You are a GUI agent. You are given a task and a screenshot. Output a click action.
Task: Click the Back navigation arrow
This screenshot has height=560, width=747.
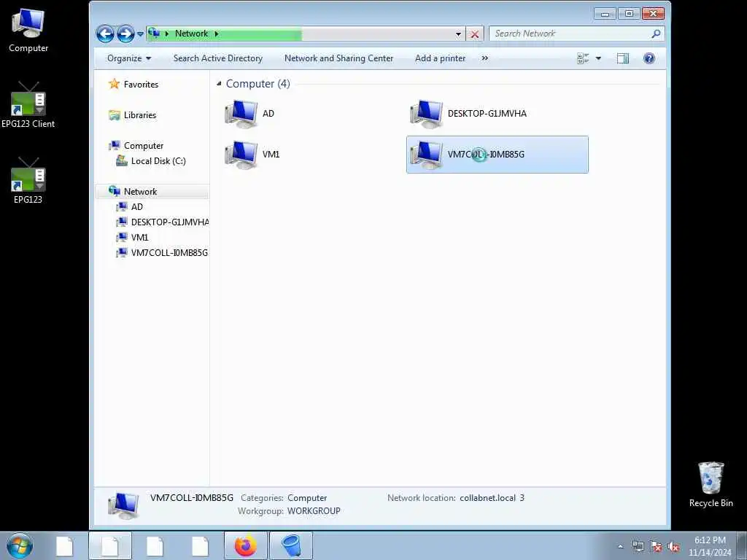[x=105, y=34]
